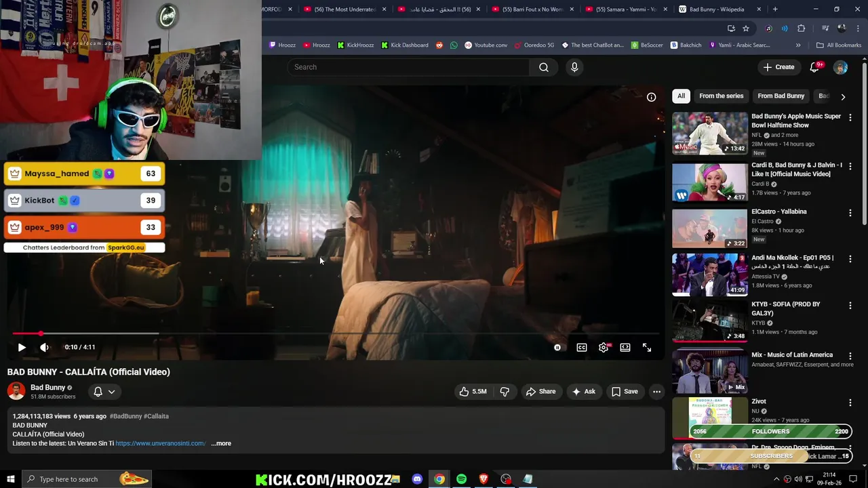Show more filter chips with the arrow

843,96
